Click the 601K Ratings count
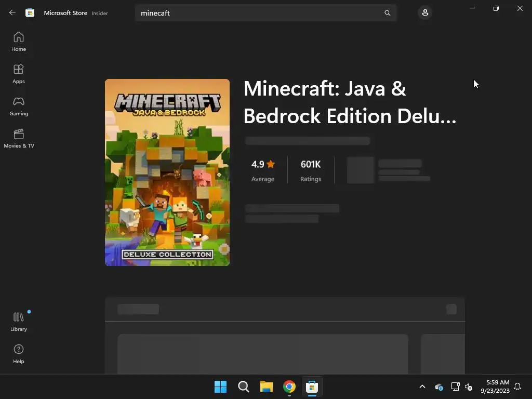Viewport: 532px width, 399px height. 311,170
